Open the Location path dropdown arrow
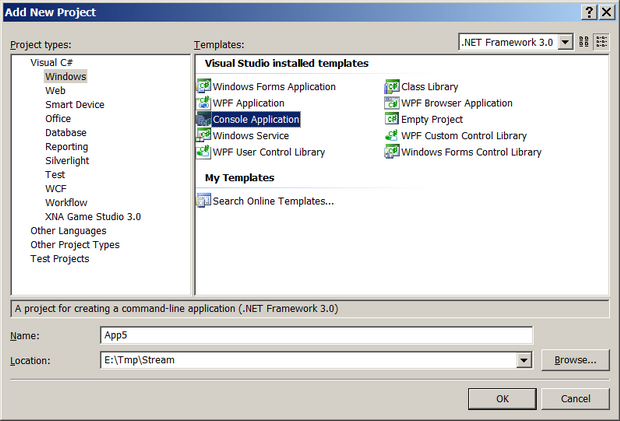This screenshot has height=421, width=620. coord(524,360)
